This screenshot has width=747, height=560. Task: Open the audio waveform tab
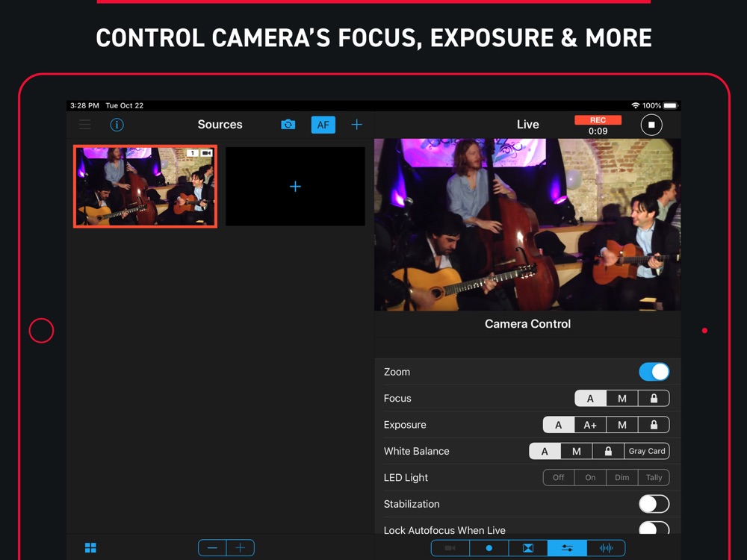[606, 548]
